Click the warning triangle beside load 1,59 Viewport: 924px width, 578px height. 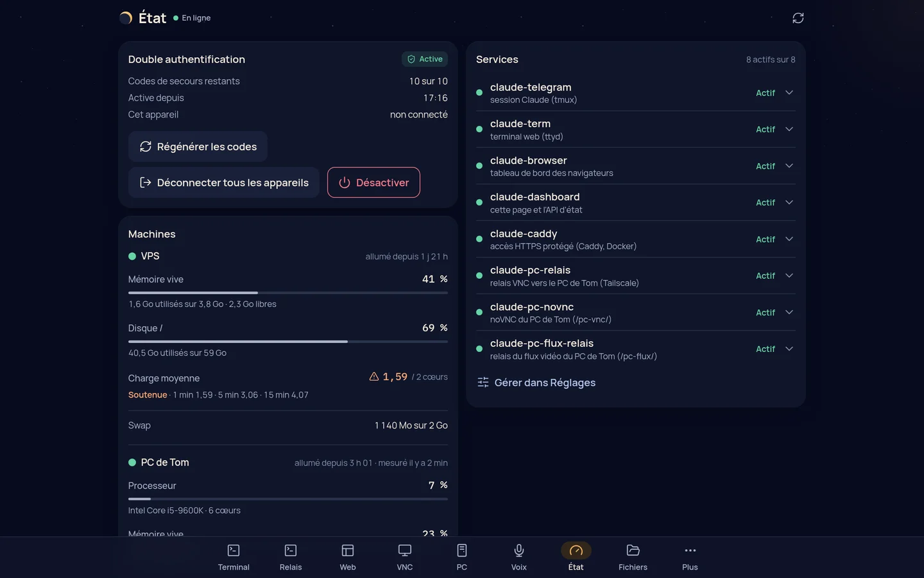click(x=374, y=376)
